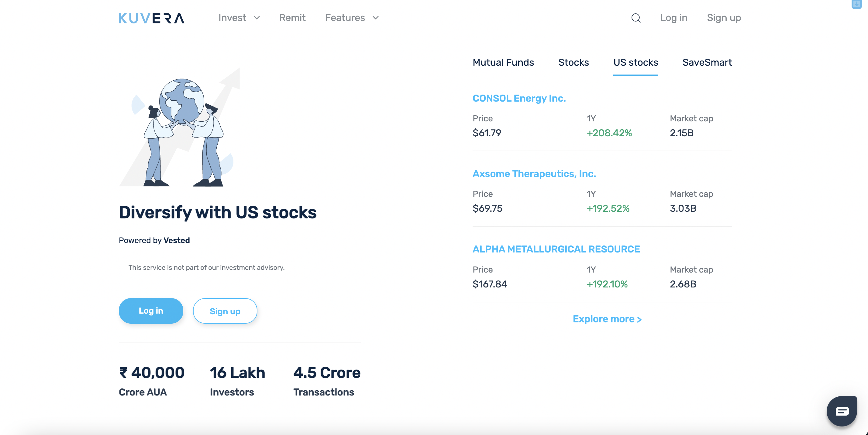The height and width of the screenshot is (435, 868).
Task: Click Sign up in the header
Action: coord(724,18)
